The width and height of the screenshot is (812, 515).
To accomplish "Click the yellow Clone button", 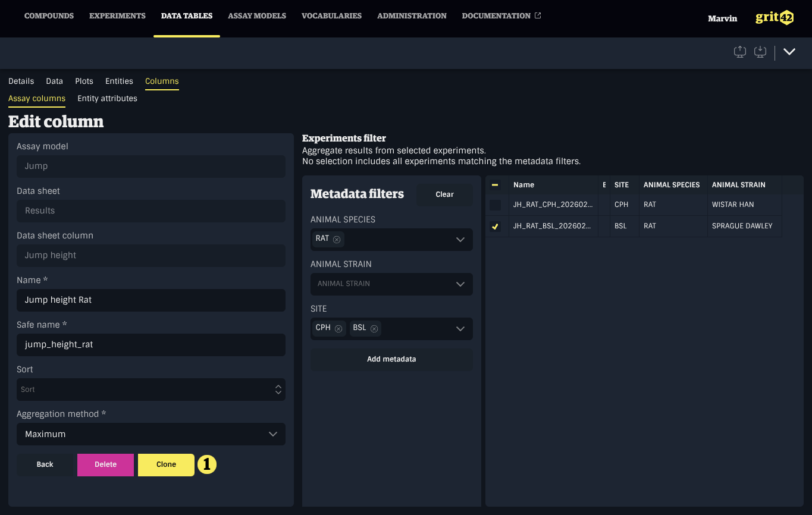I will (x=166, y=464).
